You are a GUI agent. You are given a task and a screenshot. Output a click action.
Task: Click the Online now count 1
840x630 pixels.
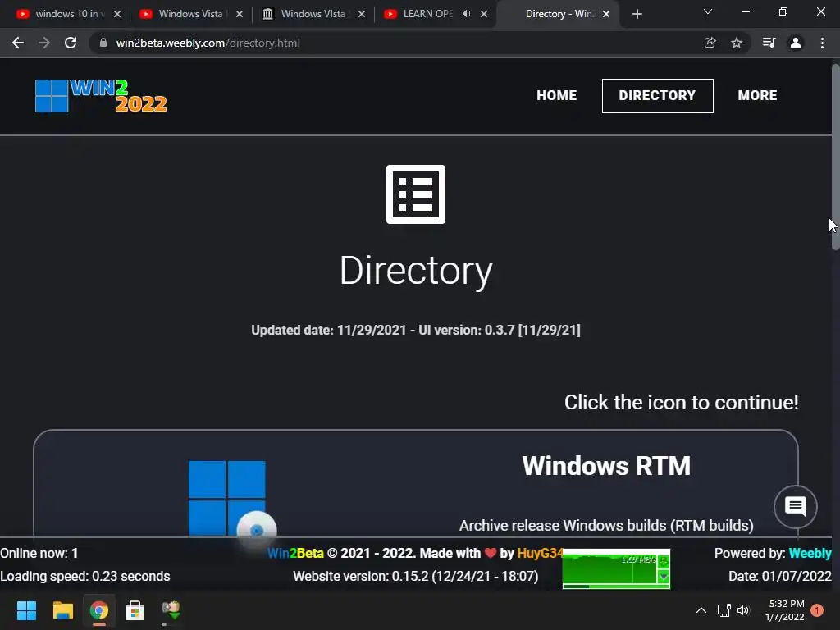click(75, 554)
